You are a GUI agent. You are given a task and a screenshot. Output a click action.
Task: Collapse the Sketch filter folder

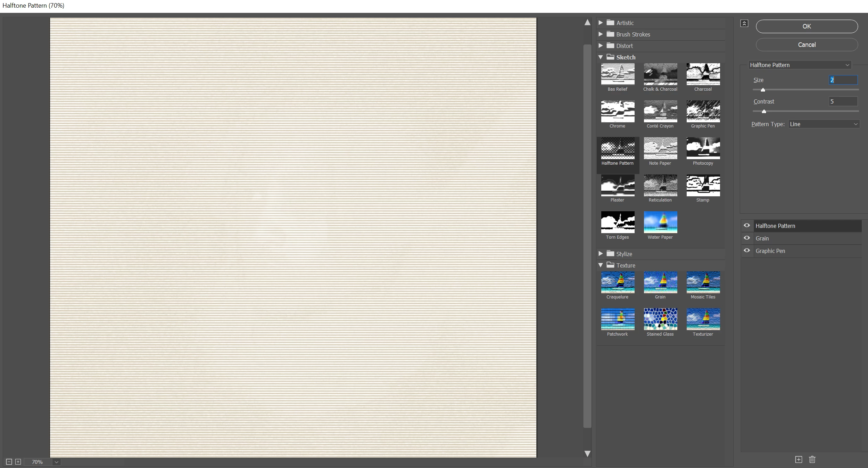(601, 57)
